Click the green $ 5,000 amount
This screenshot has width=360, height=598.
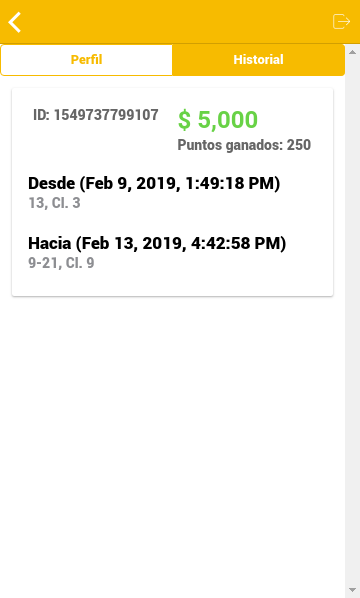pos(218,119)
